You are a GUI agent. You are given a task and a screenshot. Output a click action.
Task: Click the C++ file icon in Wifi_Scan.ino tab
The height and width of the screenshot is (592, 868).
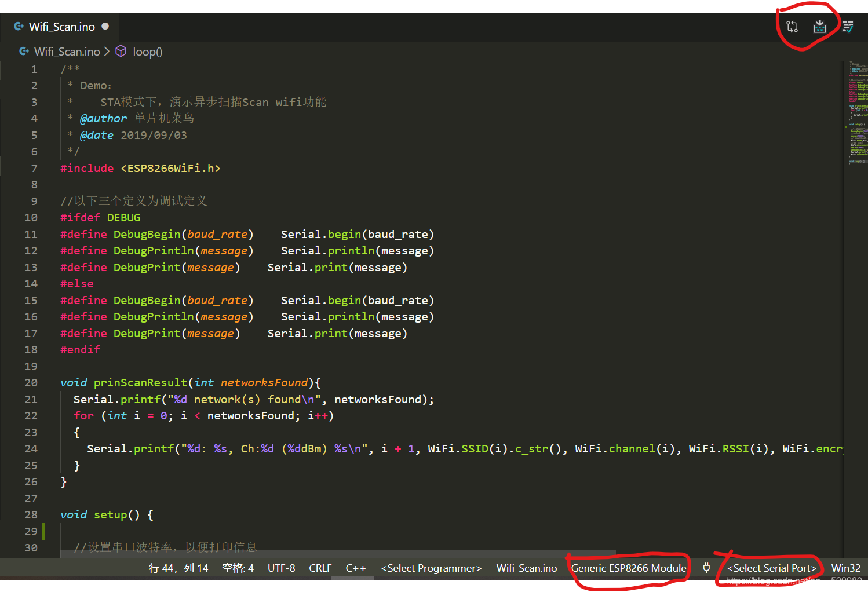19,27
